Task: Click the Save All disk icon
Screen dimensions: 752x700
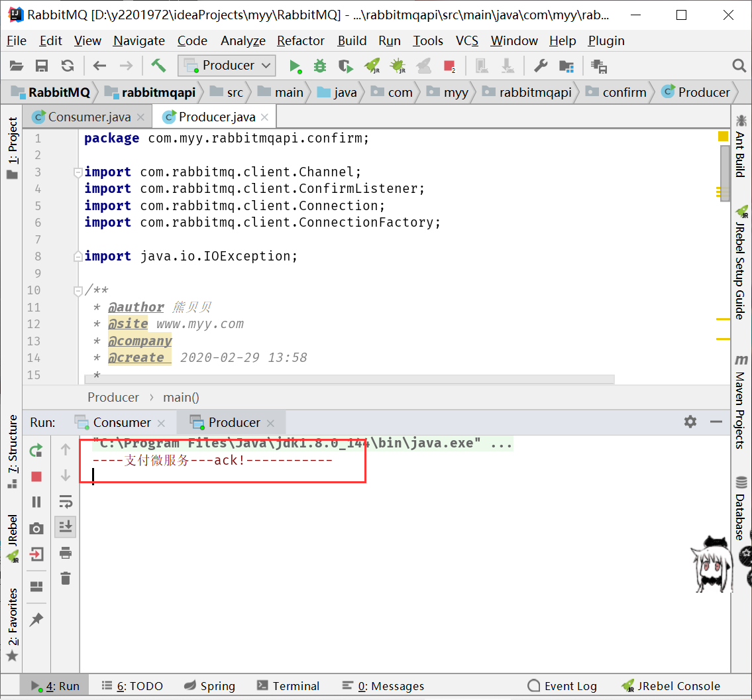Action: (42, 66)
